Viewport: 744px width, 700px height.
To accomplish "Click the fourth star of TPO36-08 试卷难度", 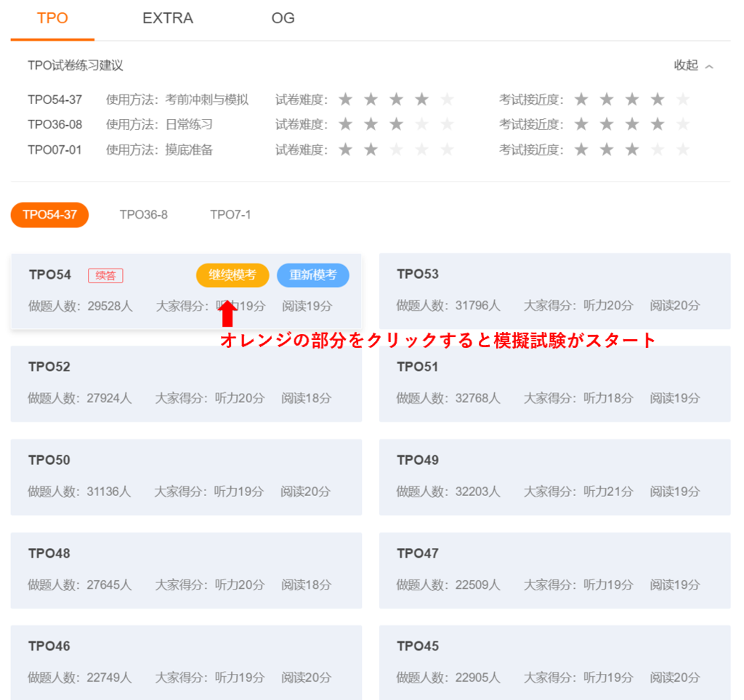I will click(x=421, y=124).
